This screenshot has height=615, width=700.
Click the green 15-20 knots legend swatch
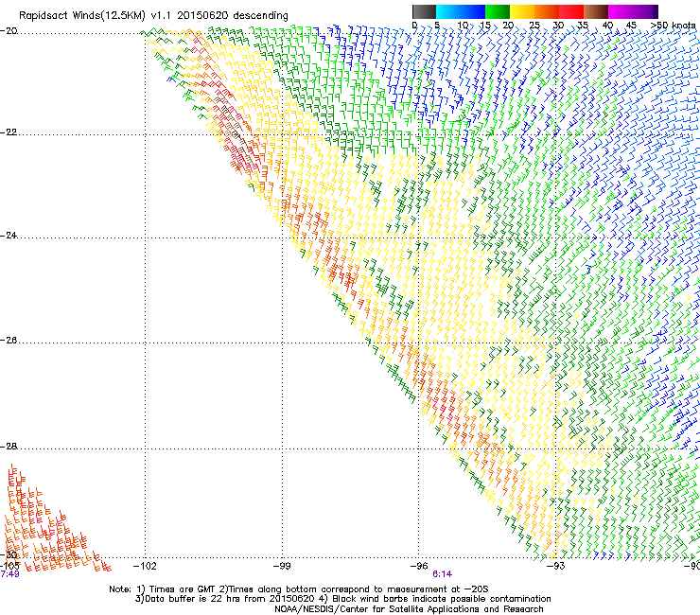[498, 11]
